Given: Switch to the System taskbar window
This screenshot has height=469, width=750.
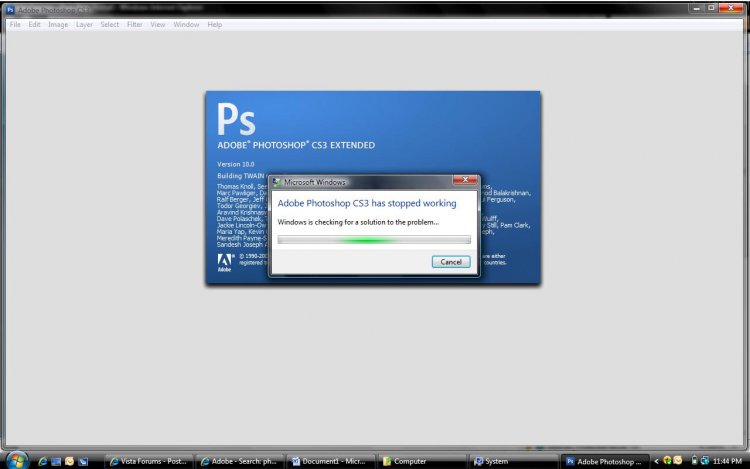Looking at the screenshot, I should (513, 461).
